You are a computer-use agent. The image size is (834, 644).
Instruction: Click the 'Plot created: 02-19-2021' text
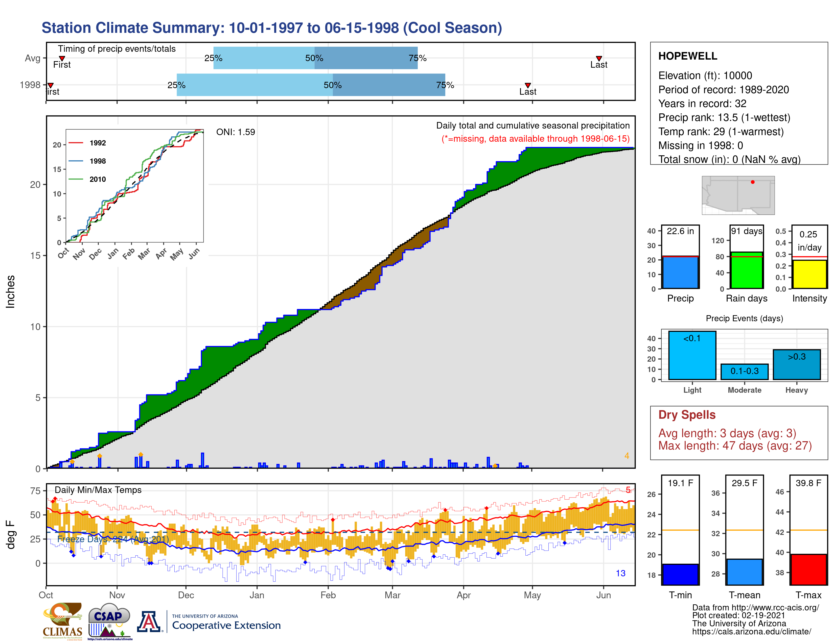tap(738, 615)
